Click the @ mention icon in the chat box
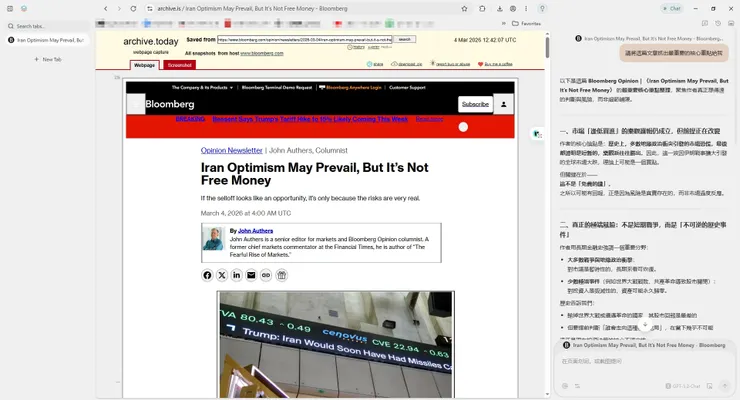740x400 pixels. click(x=565, y=386)
